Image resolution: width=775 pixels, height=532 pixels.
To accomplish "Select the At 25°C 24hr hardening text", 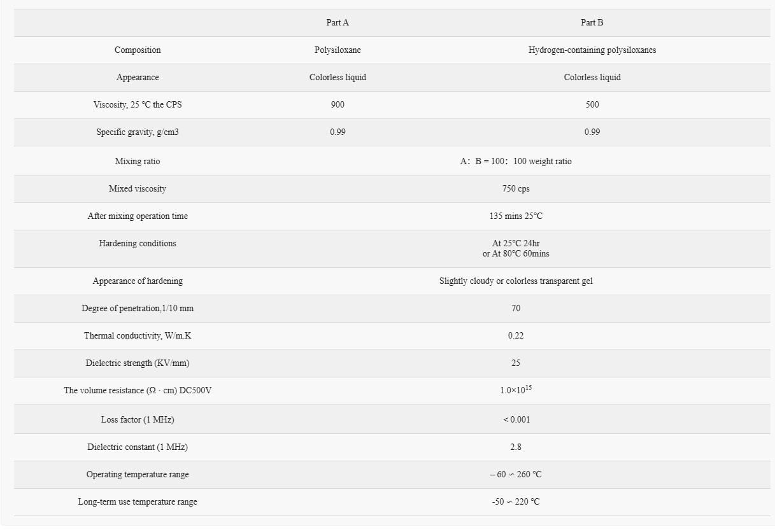I will point(516,243).
